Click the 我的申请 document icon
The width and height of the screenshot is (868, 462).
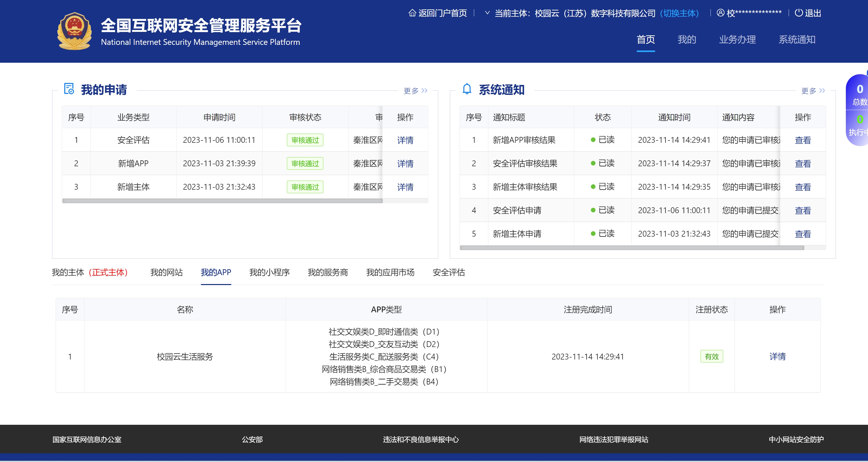click(69, 89)
